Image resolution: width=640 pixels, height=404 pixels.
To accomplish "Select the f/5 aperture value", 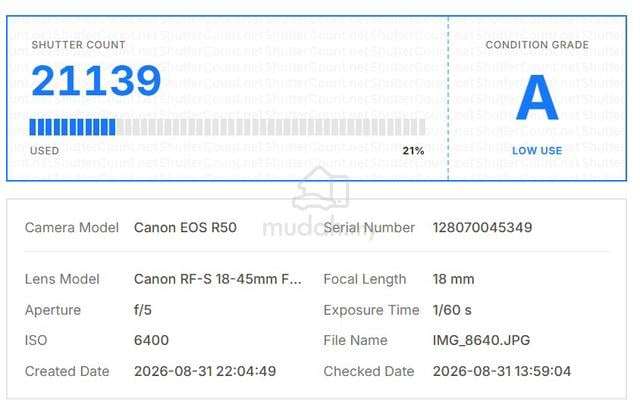I will [143, 310].
